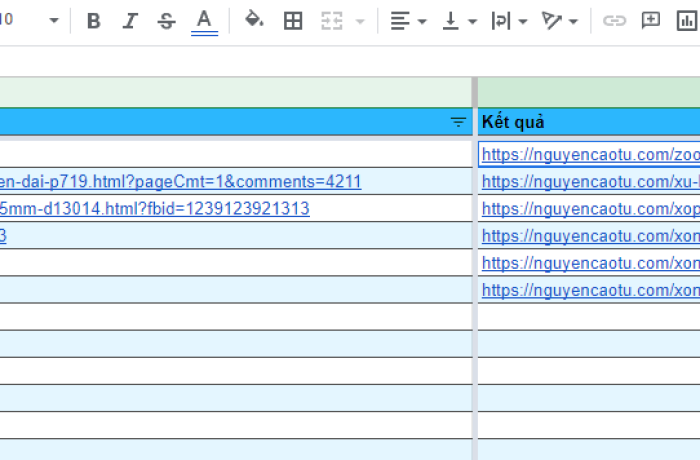Viewport: 700px width, 460px height.
Task: Open the cell borders tool
Action: point(293,21)
